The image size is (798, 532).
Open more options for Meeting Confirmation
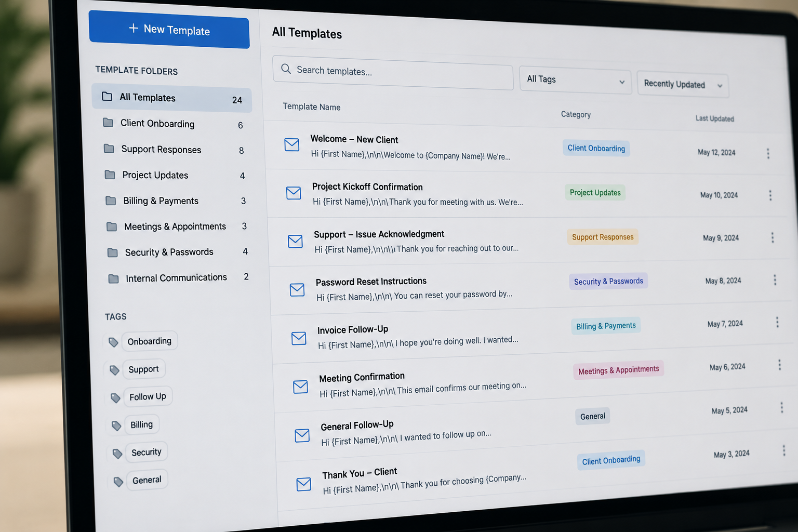tap(779, 365)
